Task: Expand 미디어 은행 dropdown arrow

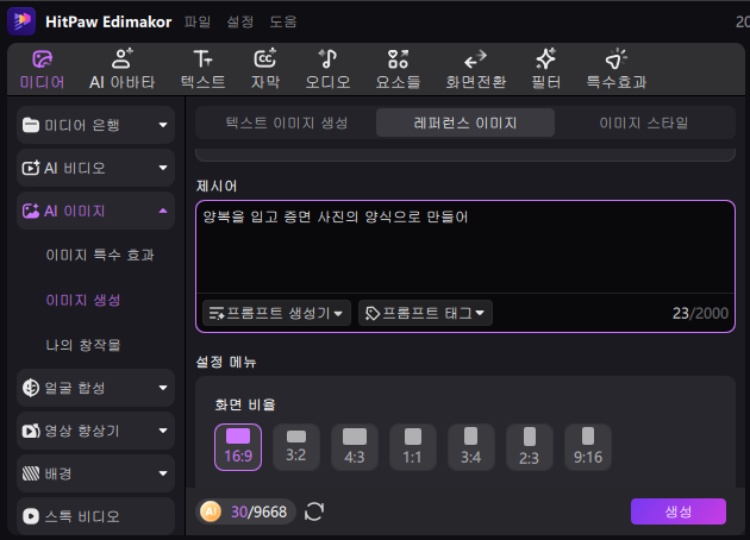Action: (x=163, y=125)
